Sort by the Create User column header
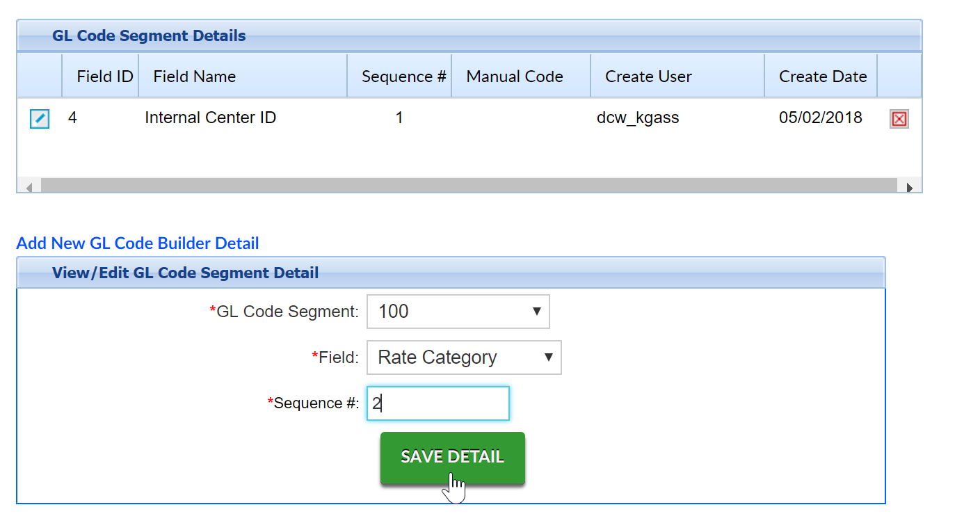The width and height of the screenshot is (980, 523). pos(648,77)
